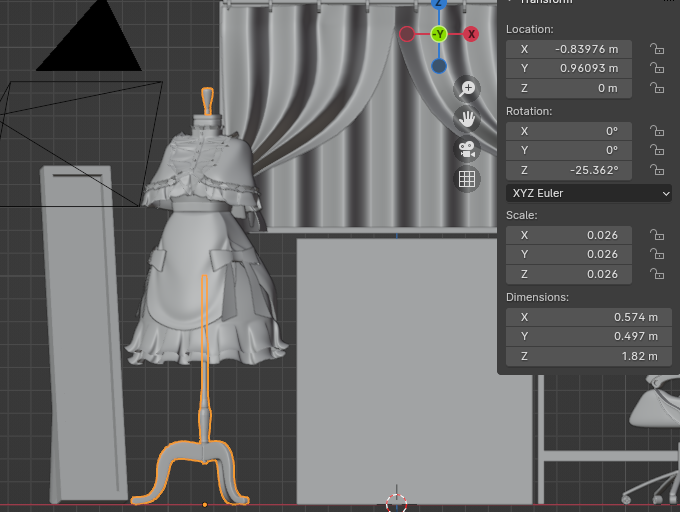Lock the Rotation Y value
This screenshot has height=512, width=680.
click(x=657, y=150)
